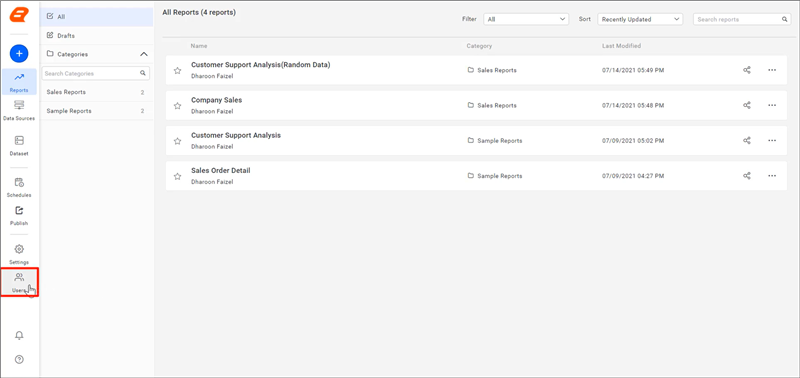Open the Users sidebar section
The image size is (800, 378).
click(x=19, y=283)
